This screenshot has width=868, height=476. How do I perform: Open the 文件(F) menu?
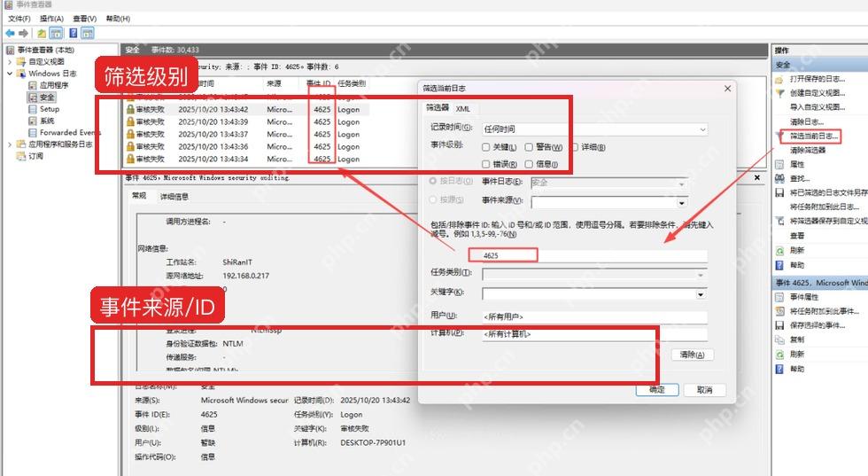tap(19, 19)
